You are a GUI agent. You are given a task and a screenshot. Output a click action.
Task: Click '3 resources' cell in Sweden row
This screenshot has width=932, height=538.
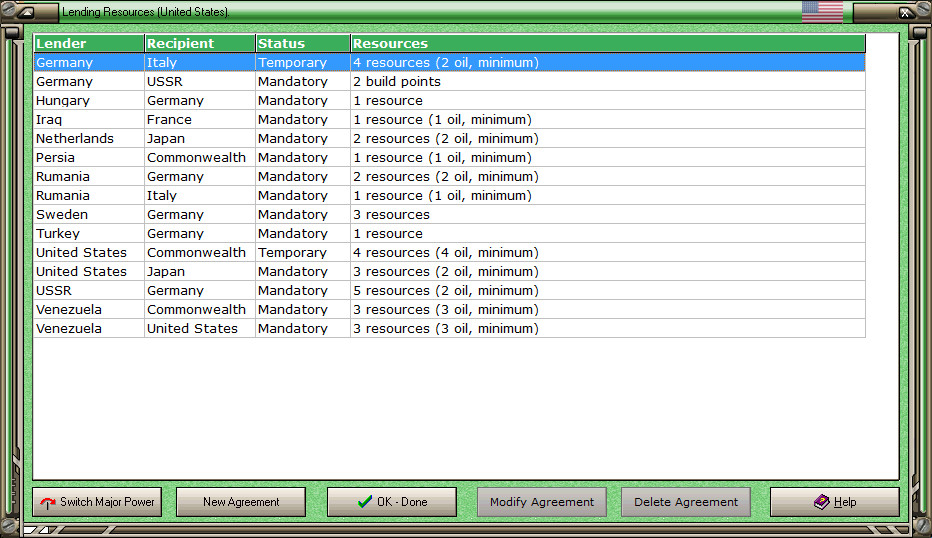click(x=608, y=215)
